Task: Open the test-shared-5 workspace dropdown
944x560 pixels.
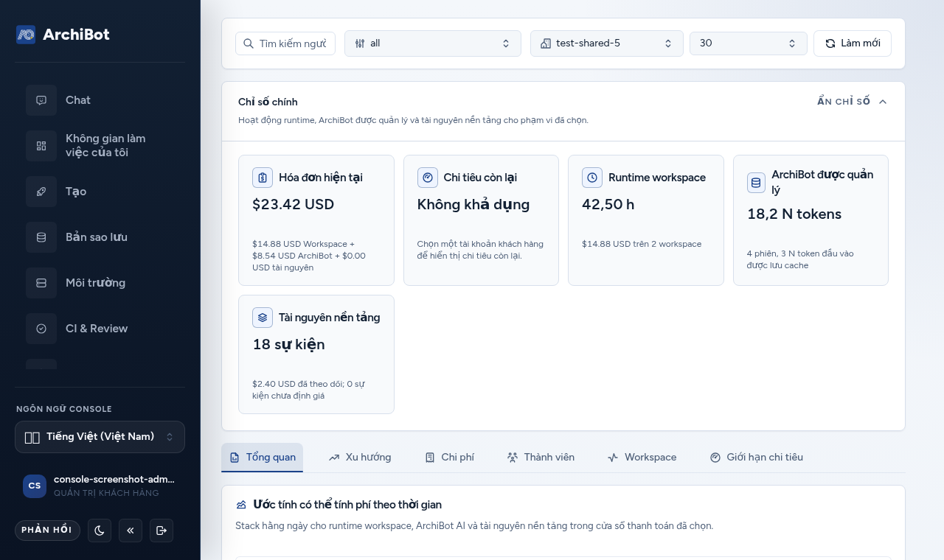Action: click(607, 43)
